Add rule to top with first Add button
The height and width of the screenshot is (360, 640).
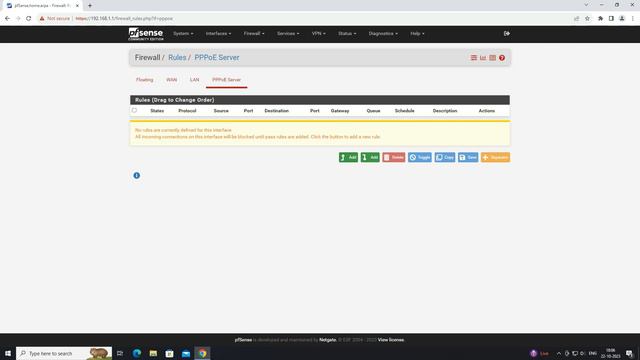click(348, 157)
